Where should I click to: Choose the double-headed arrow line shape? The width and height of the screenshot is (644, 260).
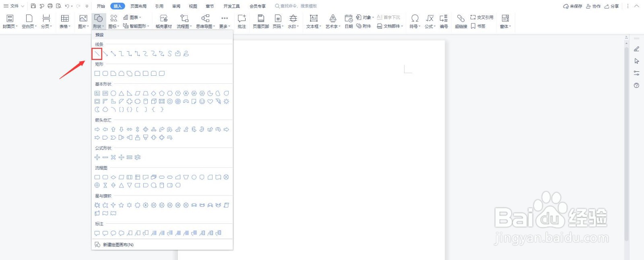[x=113, y=54]
